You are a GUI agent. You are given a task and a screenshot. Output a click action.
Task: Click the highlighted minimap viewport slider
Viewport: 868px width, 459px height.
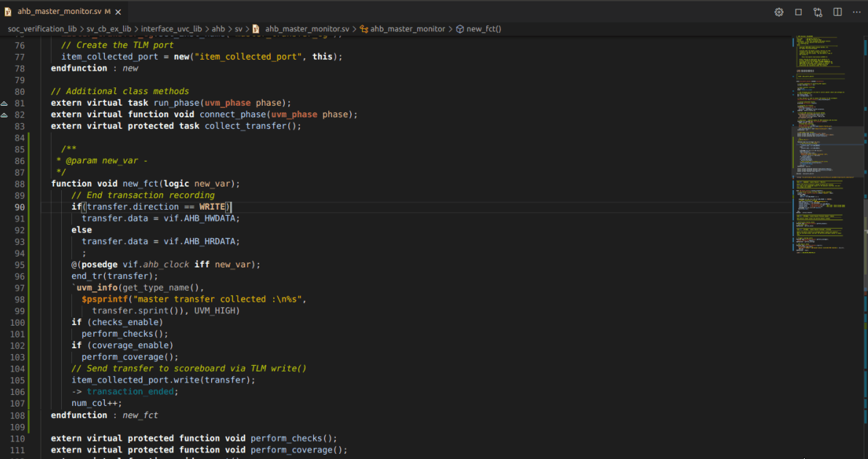828,152
